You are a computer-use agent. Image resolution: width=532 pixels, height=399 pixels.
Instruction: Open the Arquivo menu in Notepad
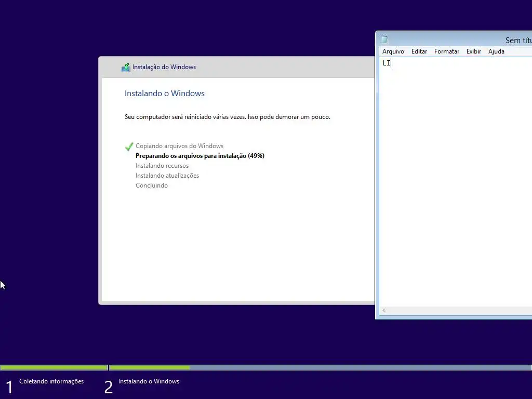pyautogui.click(x=393, y=51)
